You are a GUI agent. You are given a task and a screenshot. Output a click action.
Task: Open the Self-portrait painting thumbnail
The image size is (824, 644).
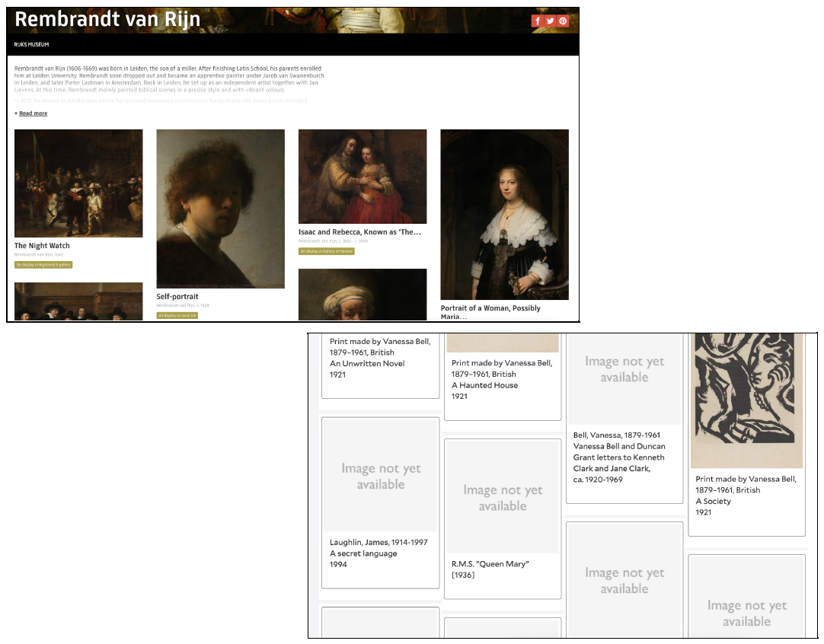221,209
